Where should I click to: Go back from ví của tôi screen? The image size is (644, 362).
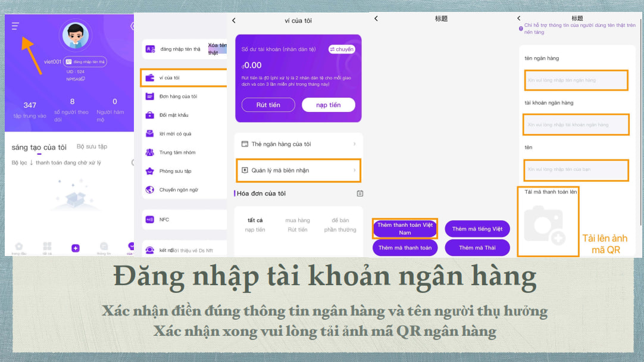click(234, 21)
